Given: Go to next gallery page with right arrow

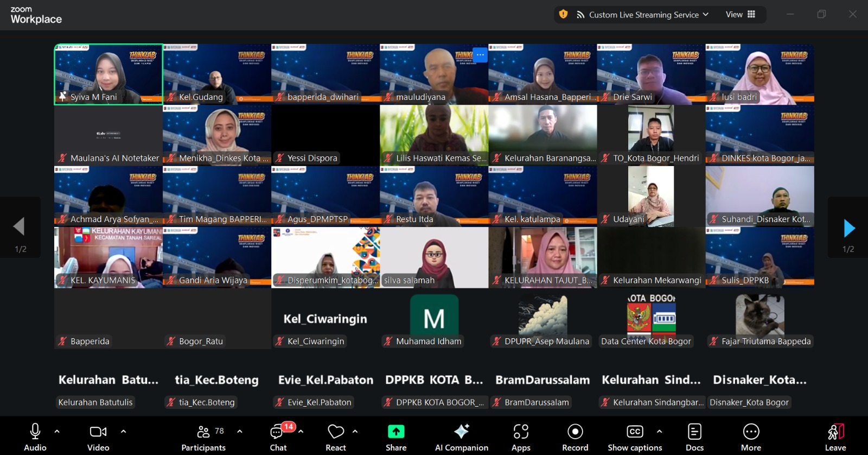Looking at the screenshot, I should (849, 228).
